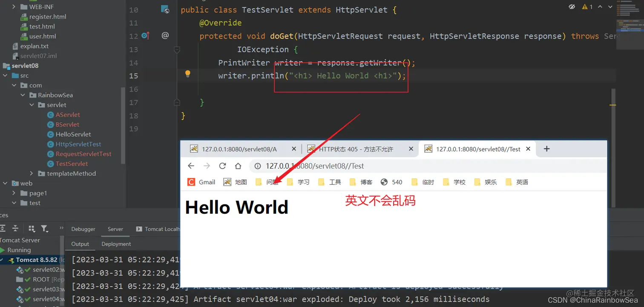The height and width of the screenshot is (307, 644).
Task: Click the browser address bar URL
Action: (x=315, y=166)
